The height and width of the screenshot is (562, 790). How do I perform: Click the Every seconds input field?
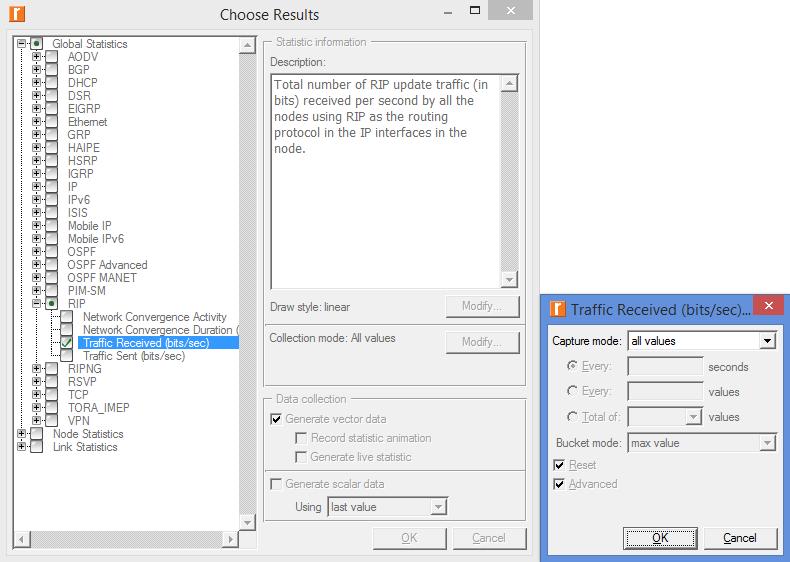point(665,366)
